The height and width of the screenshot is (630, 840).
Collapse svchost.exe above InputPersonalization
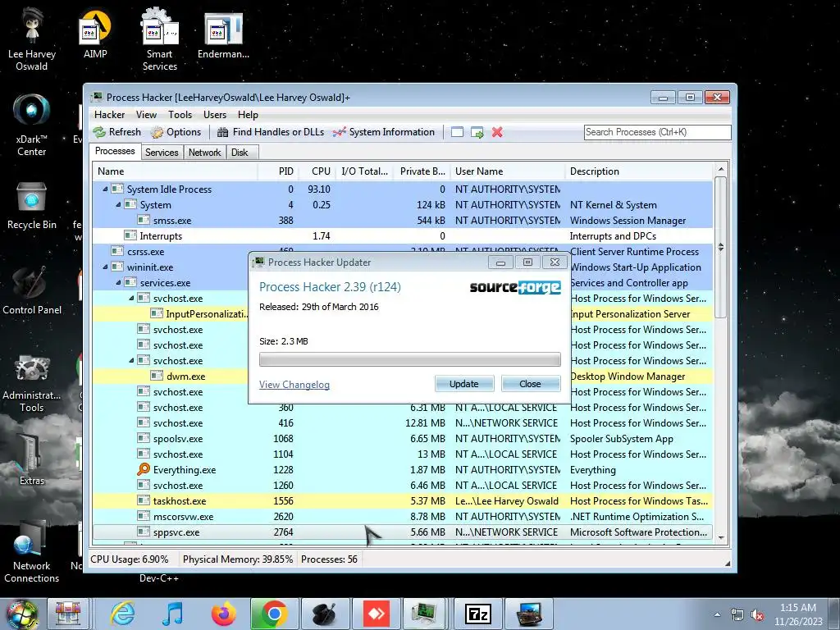pyautogui.click(x=131, y=298)
